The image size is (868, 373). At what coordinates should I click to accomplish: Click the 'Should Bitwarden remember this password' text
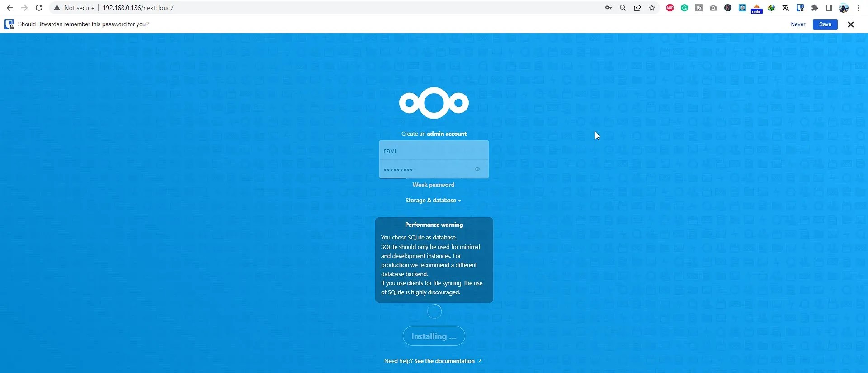83,24
